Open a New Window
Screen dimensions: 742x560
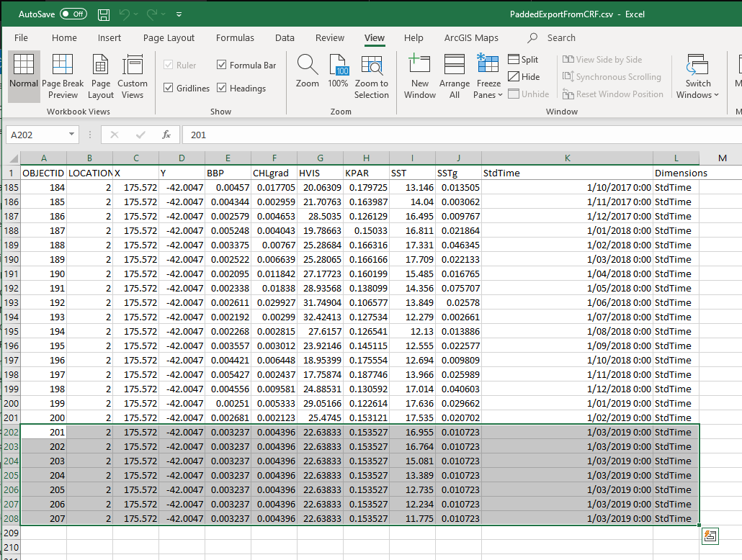click(420, 76)
